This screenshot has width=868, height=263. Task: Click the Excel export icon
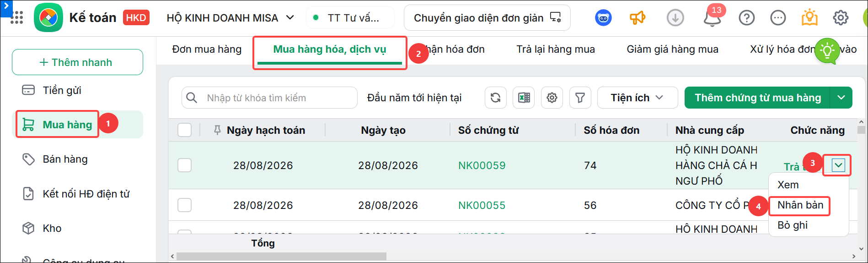pos(524,98)
